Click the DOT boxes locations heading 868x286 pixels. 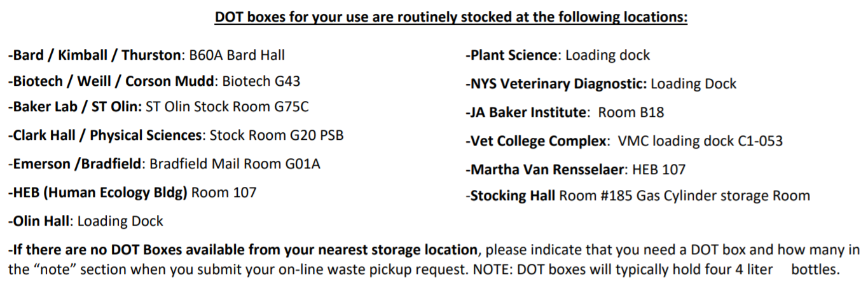(x=451, y=17)
